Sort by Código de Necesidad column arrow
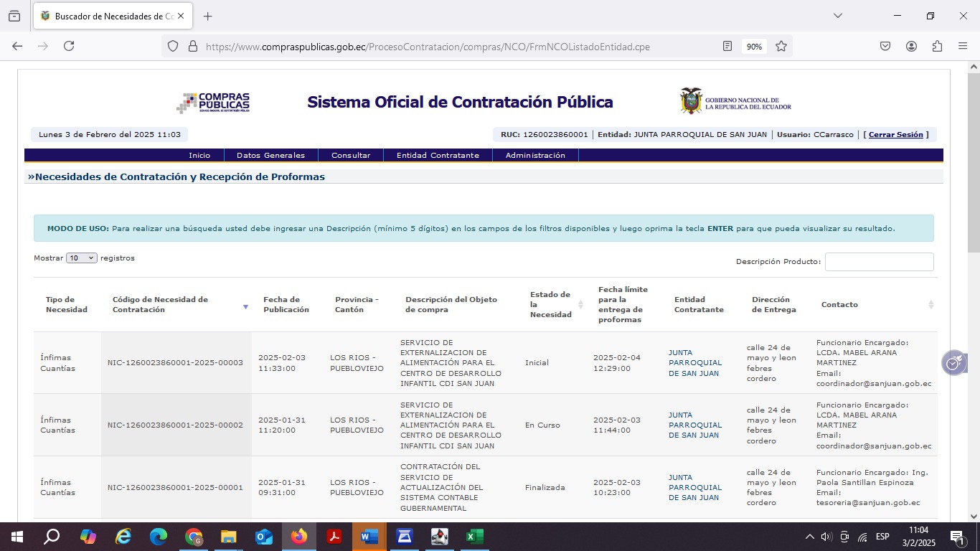Screen dimensions: 980x551 pyautogui.click(x=245, y=306)
